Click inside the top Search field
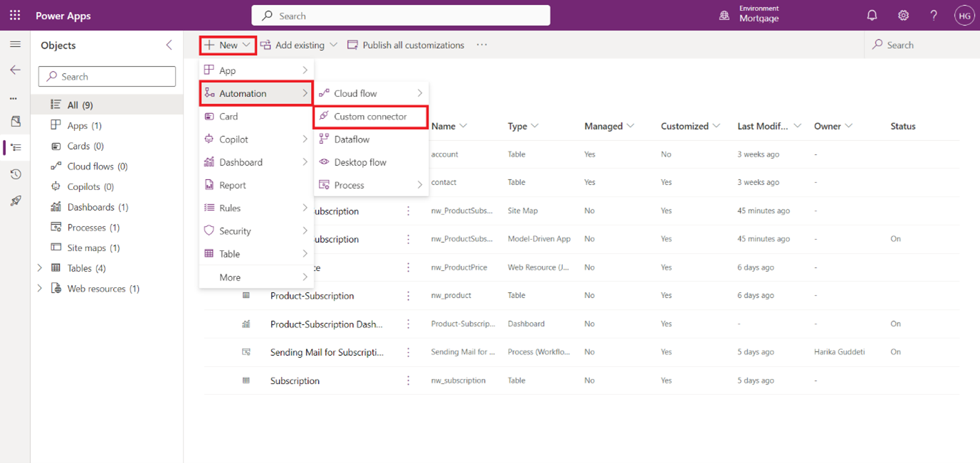The image size is (980, 463). pos(400,15)
